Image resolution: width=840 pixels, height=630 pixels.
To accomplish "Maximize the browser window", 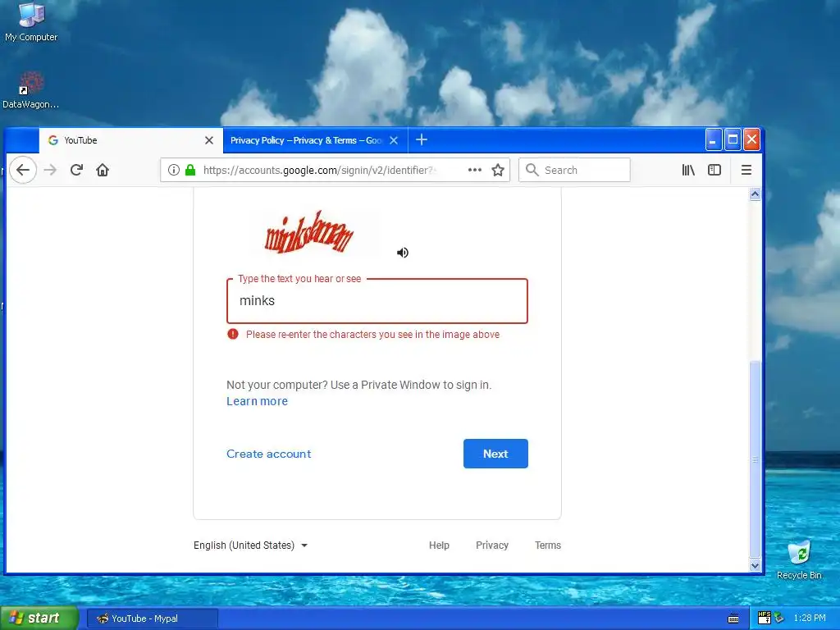I will 733,140.
